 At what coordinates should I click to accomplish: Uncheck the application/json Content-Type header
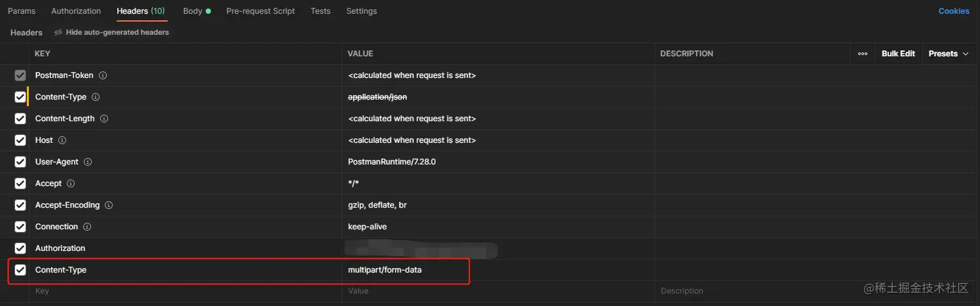(x=20, y=97)
